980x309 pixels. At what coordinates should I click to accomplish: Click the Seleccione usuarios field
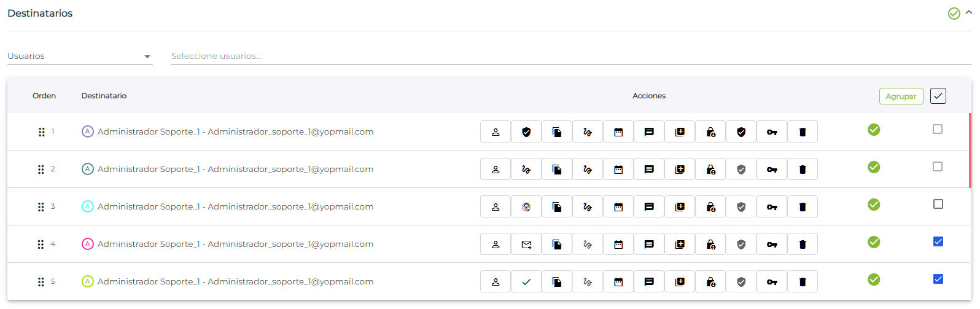[571, 56]
